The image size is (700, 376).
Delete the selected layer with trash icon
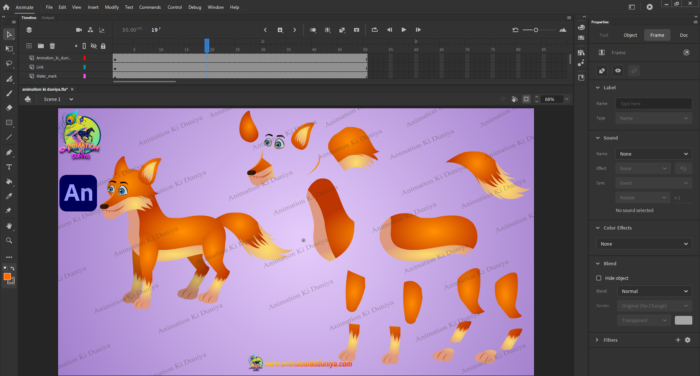(x=52, y=46)
